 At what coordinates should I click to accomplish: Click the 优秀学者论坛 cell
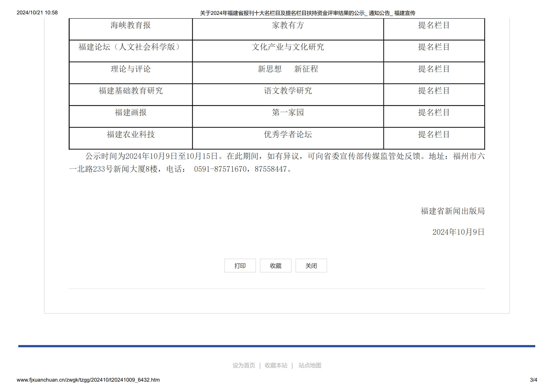(288, 134)
